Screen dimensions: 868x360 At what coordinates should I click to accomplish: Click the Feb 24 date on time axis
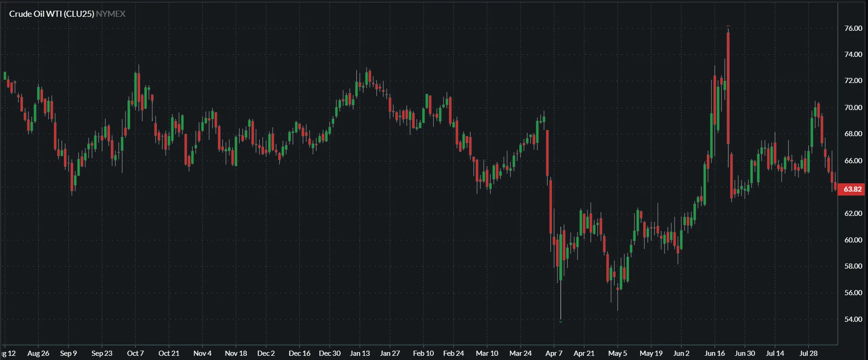point(453,353)
